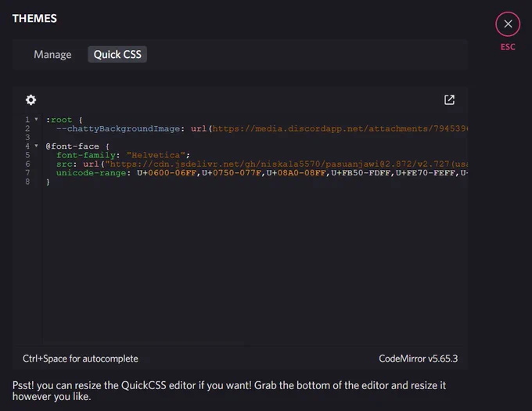Click the --chattyBackgroundImage property text

118,128
